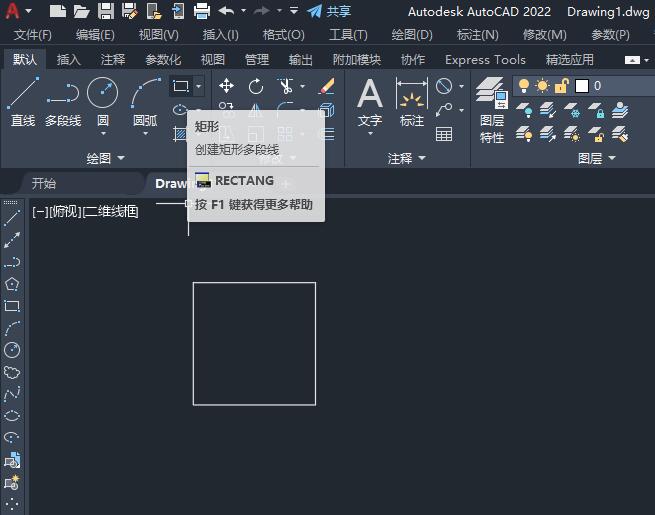This screenshot has height=515, width=655.
Task: Activate the Move tool
Action: tap(226, 86)
